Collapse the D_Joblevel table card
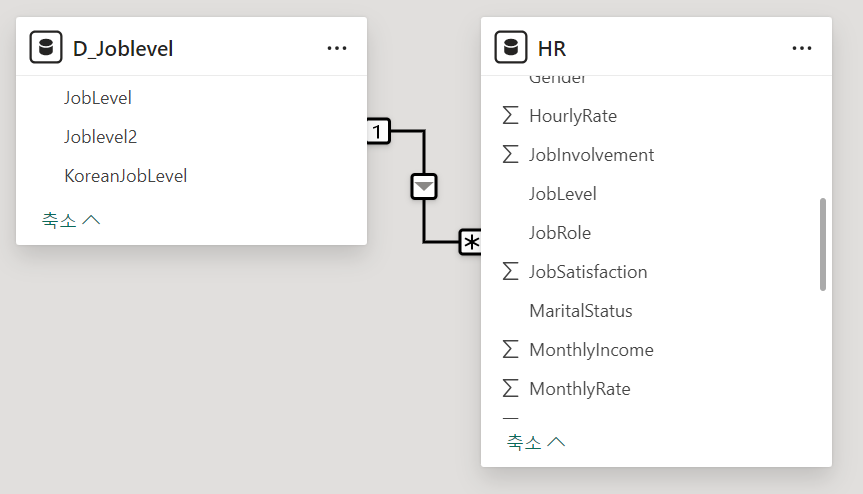 (71, 220)
